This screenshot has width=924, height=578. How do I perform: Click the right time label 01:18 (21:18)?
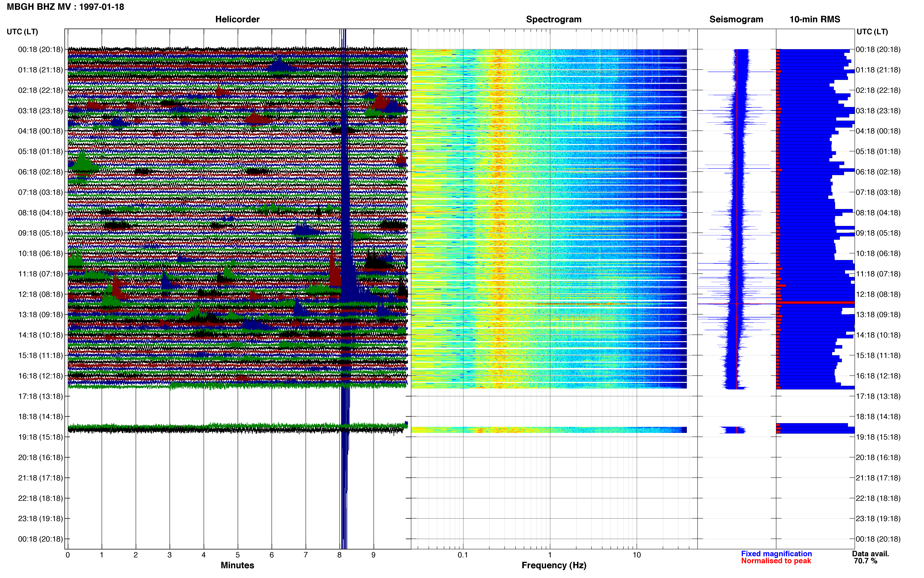tap(878, 70)
